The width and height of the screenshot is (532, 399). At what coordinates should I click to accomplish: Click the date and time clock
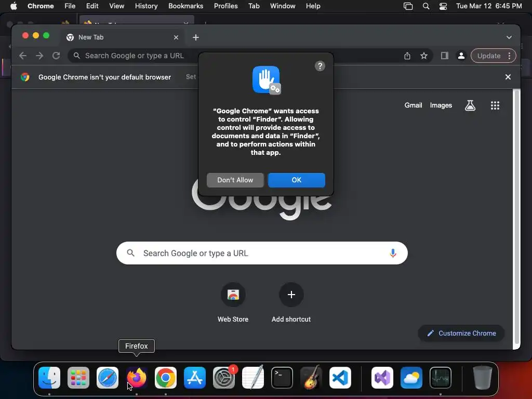tap(488, 6)
